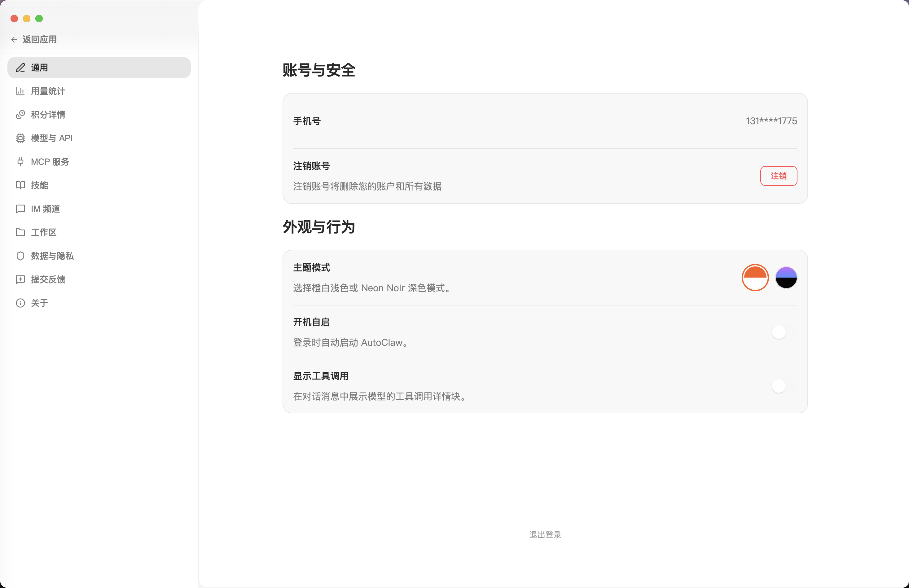Click the 退出登录 link
Viewport: 909px width, 588px height.
coord(545,534)
